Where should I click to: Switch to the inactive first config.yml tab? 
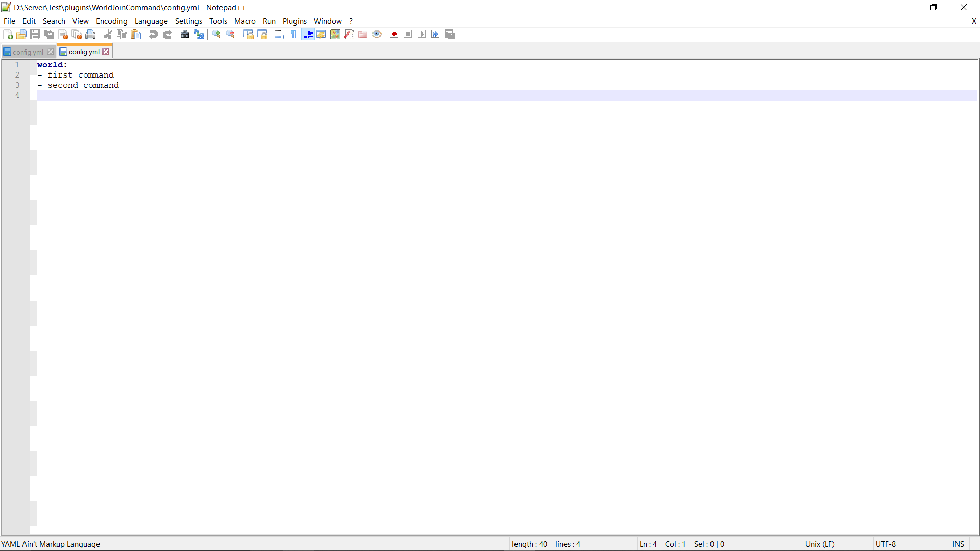[28, 52]
